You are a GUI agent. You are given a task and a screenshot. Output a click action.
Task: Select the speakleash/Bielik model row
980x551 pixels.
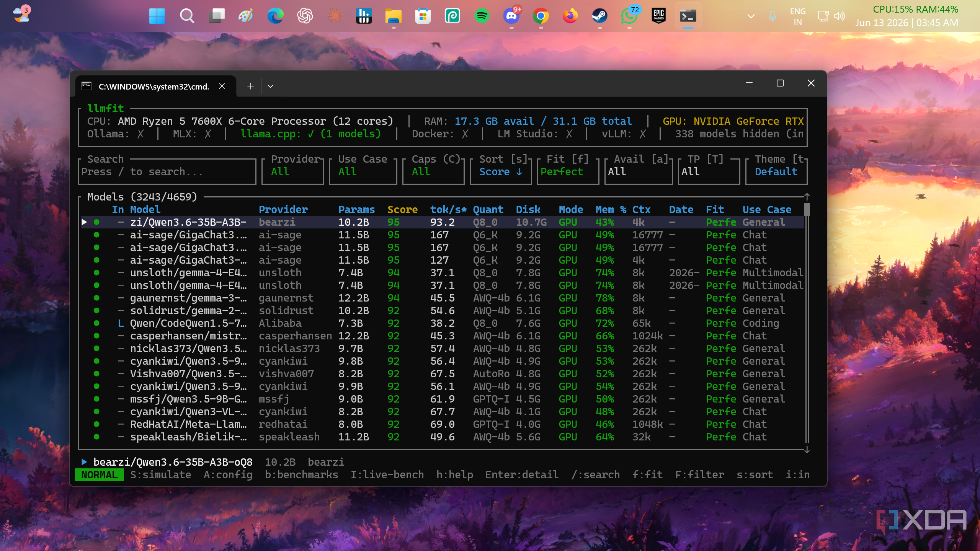[443, 437]
